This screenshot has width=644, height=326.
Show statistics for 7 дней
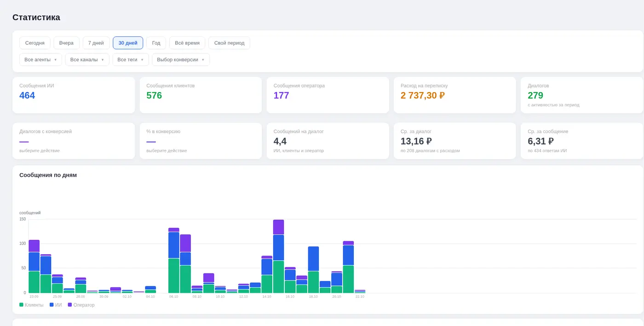point(96,43)
